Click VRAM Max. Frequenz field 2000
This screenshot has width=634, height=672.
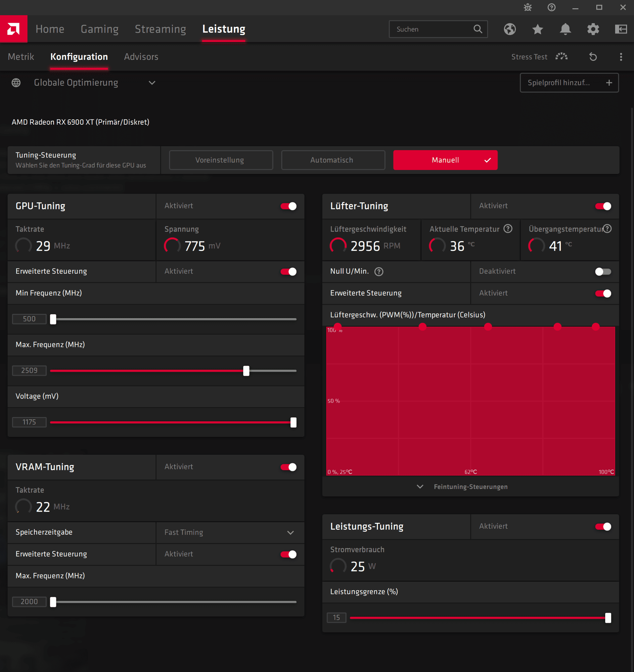(x=29, y=602)
